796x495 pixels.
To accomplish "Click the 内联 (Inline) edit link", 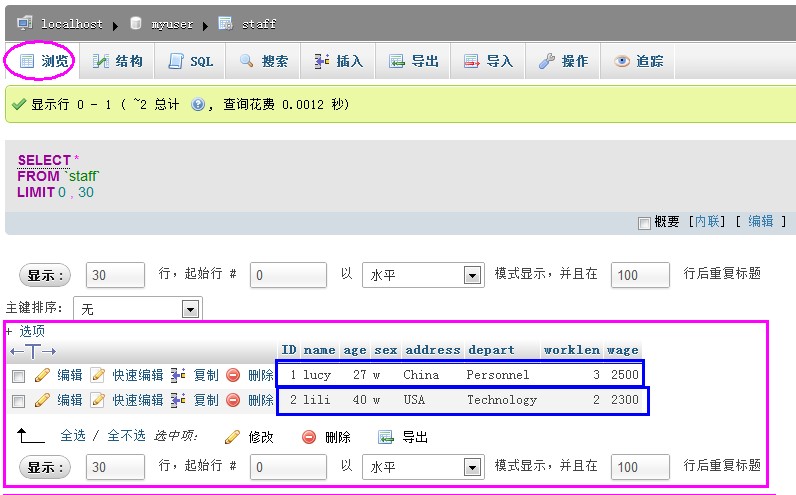I will coord(707,221).
